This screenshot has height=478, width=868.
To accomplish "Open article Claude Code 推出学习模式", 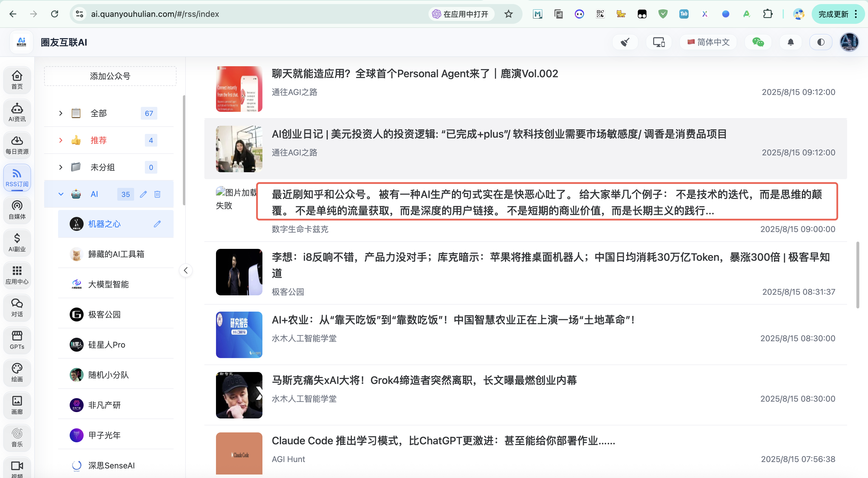I will pos(444,441).
